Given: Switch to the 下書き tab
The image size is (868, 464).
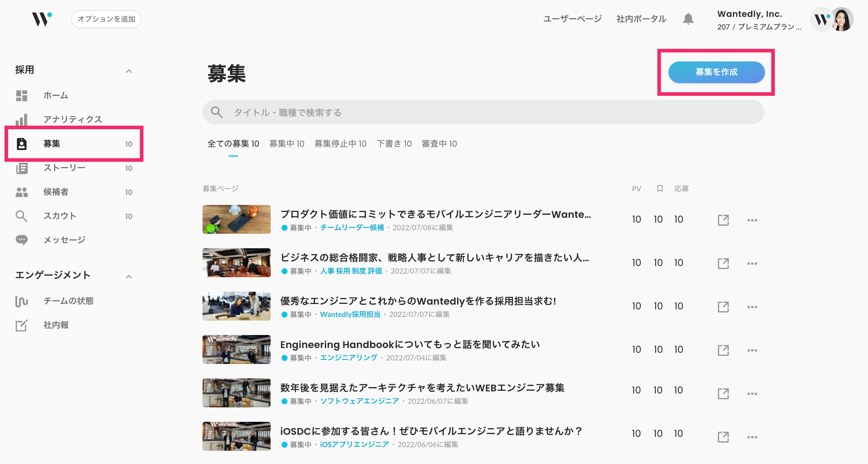Looking at the screenshot, I should (x=394, y=144).
